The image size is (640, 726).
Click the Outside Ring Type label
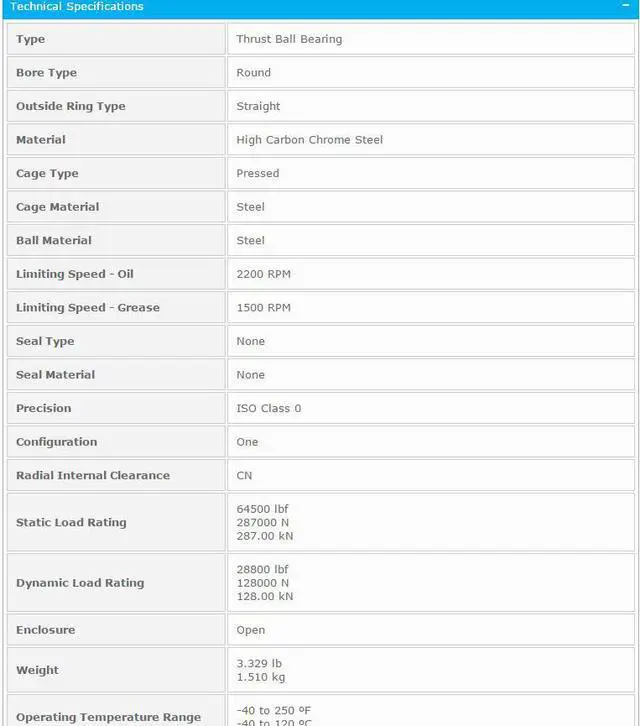click(x=70, y=106)
